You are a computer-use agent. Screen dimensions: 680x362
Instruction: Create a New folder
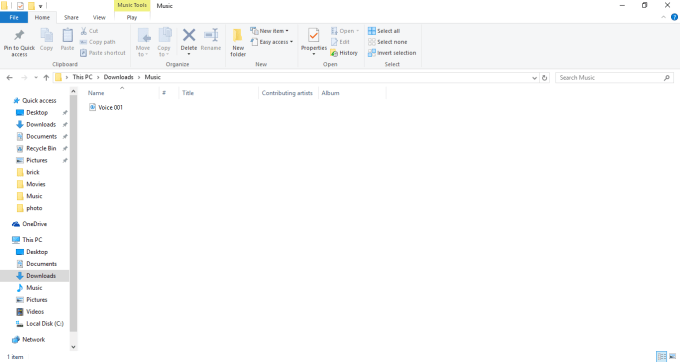click(238, 42)
